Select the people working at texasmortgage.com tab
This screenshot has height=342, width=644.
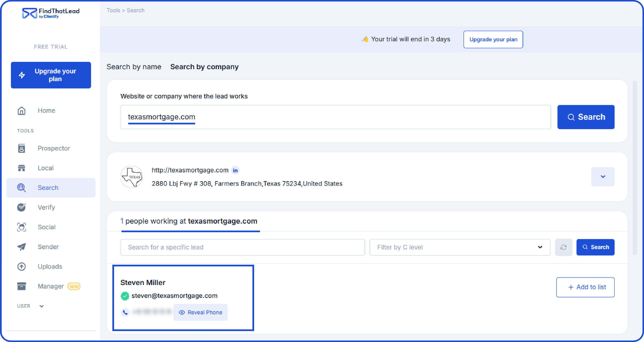[189, 221]
